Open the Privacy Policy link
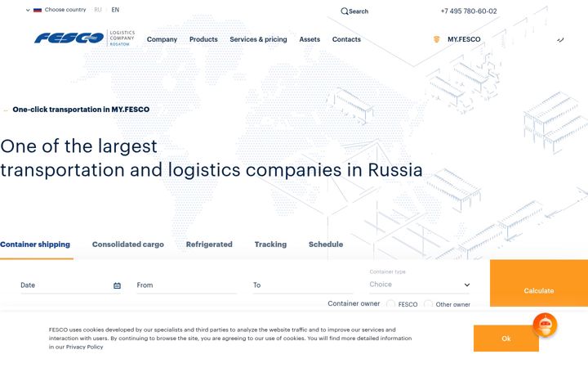This screenshot has height=368, width=588. tap(84, 347)
